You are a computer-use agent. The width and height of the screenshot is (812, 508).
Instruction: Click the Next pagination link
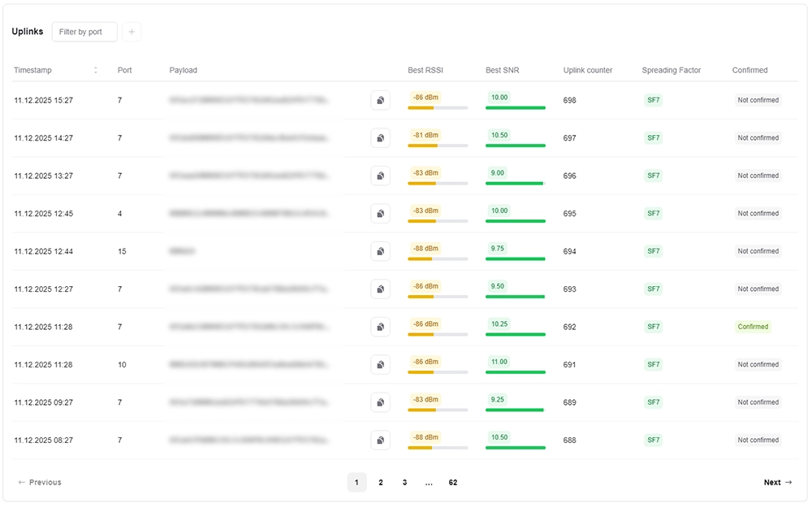[777, 483]
